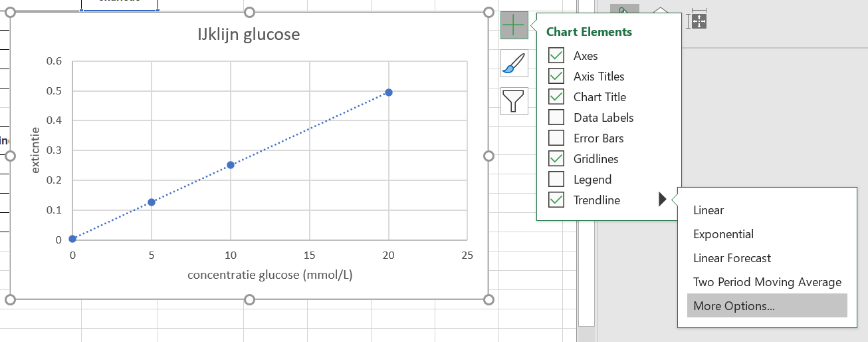Open Chart Styles paintbrush button
The height and width of the screenshot is (342, 868).
point(514,63)
